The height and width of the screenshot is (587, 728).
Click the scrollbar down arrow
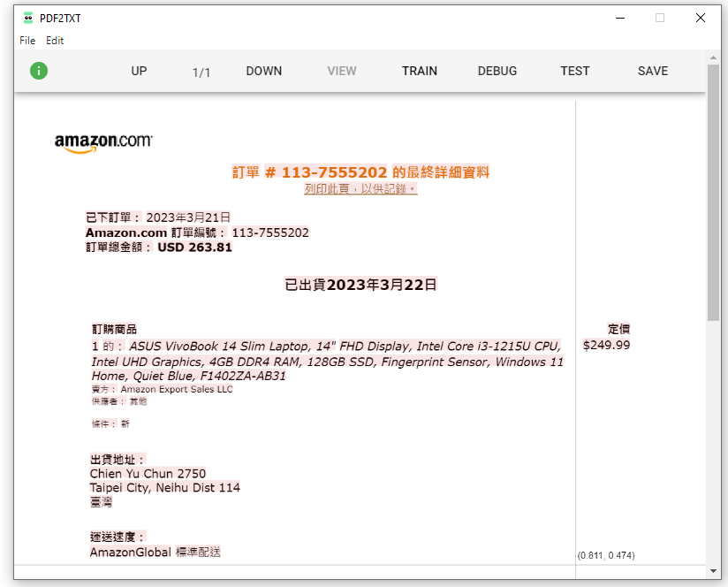coord(713,571)
